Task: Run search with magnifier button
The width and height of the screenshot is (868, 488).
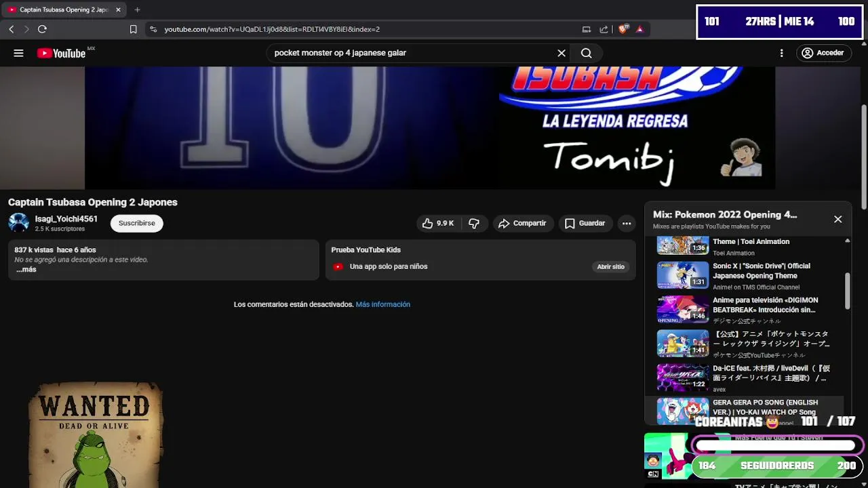Action: point(587,53)
